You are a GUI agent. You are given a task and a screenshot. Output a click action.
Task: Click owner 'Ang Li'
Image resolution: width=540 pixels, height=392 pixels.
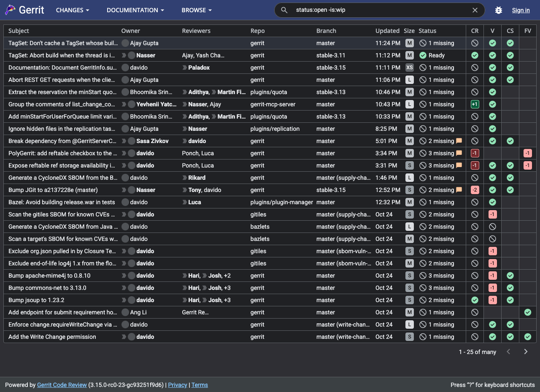click(138, 312)
